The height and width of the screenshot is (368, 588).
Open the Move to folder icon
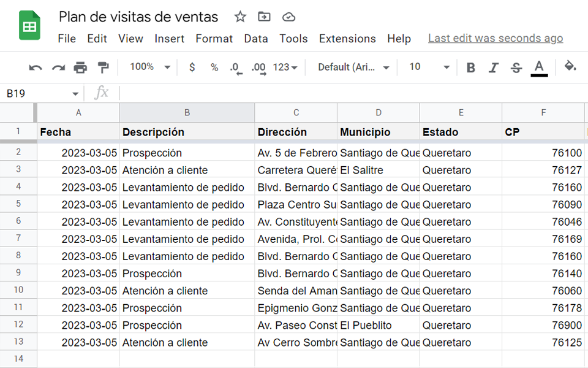pyautogui.click(x=264, y=17)
